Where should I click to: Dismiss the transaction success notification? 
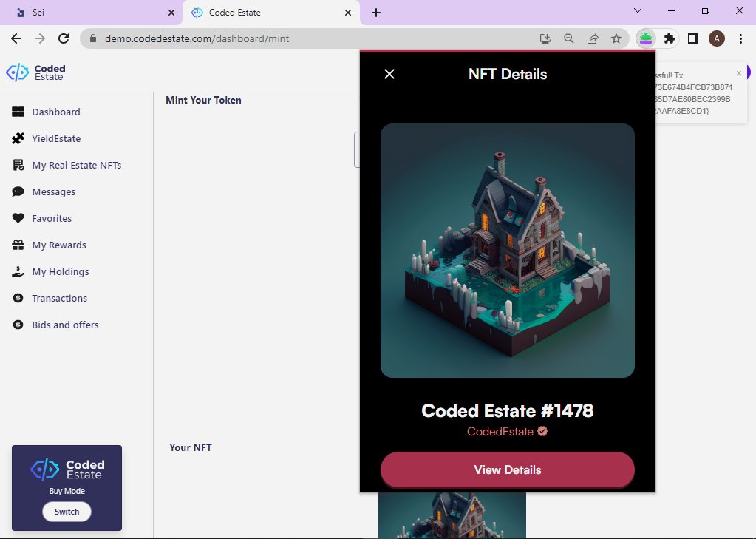[x=739, y=73]
